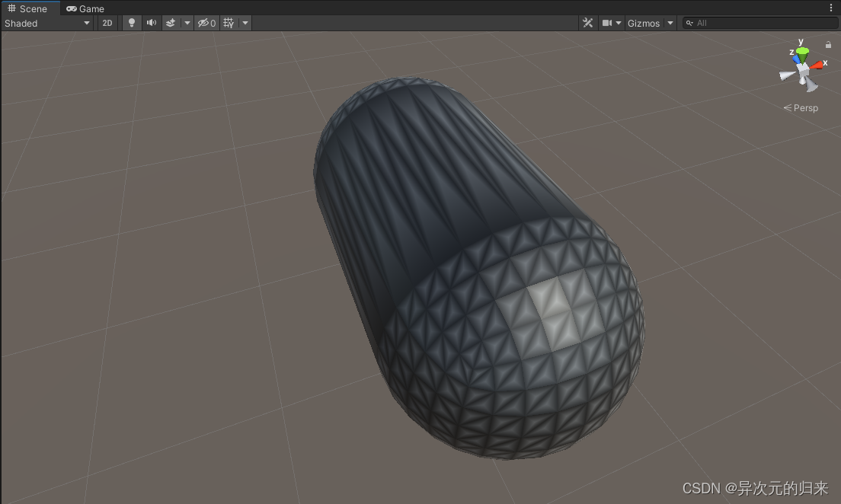This screenshot has height=504, width=841.
Task: Toggle skybox and effects icon
Action: pos(171,23)
